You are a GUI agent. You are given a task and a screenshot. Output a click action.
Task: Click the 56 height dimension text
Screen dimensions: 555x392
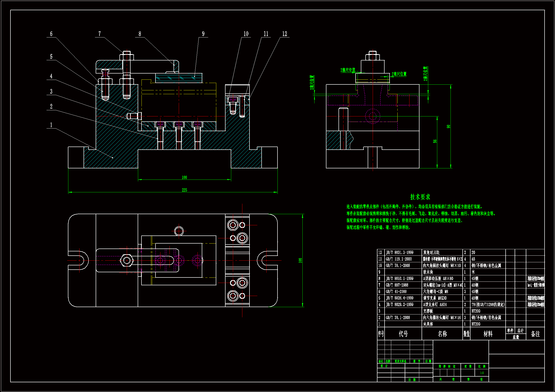(435, 141)
